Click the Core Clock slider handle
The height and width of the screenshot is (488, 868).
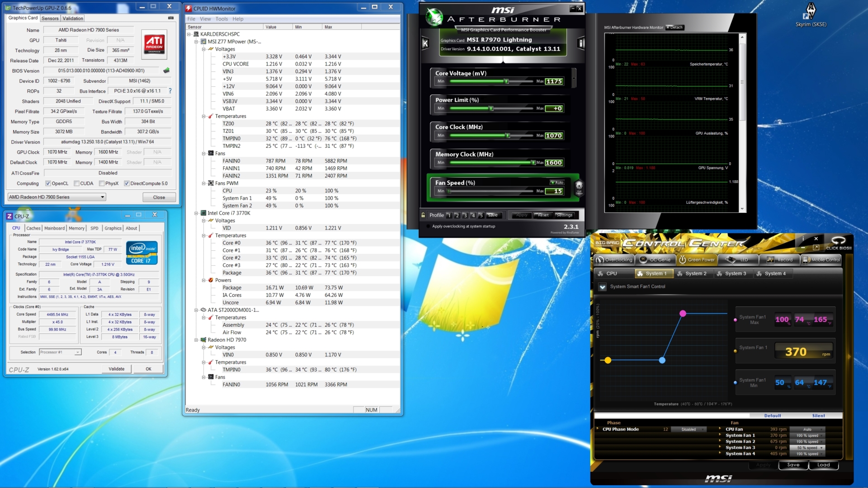click(x=508, y=136)
